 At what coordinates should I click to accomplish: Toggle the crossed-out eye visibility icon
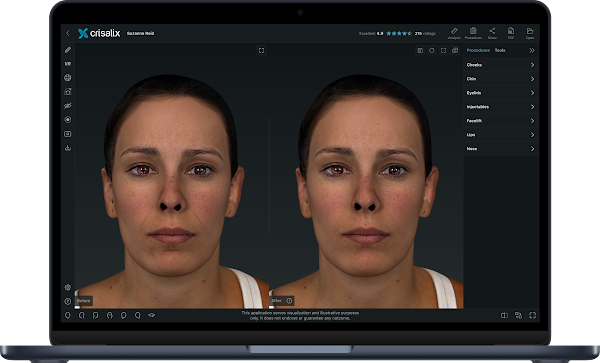[68, 106]
